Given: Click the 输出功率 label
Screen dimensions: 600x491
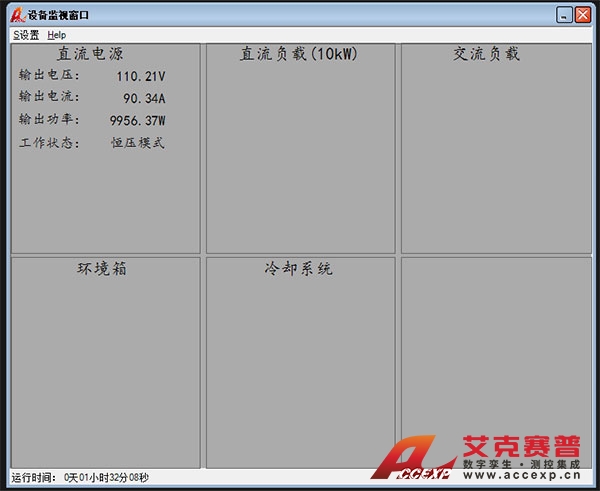Looking at the screenshot, I should pyautogui.click(x=49, y=119).
